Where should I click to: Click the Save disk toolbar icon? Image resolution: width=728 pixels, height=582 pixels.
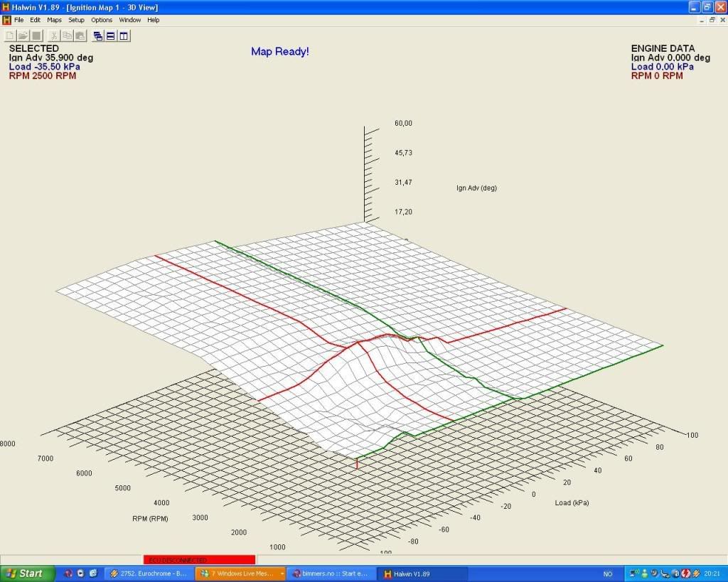pos(36,36)
